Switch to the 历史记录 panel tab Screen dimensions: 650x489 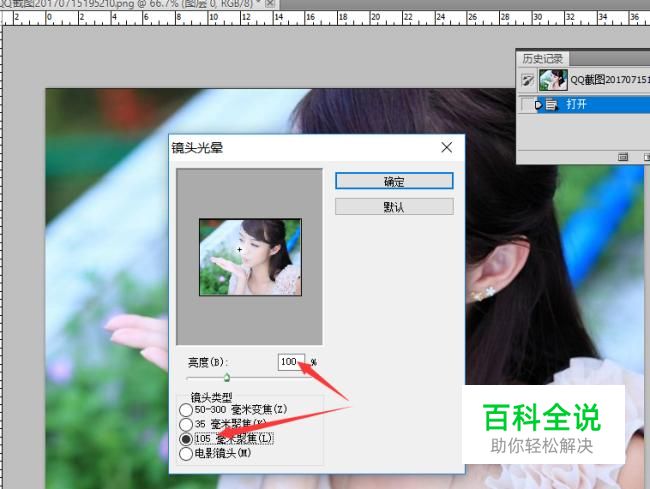pyautogui.click(x=542, y=59)
